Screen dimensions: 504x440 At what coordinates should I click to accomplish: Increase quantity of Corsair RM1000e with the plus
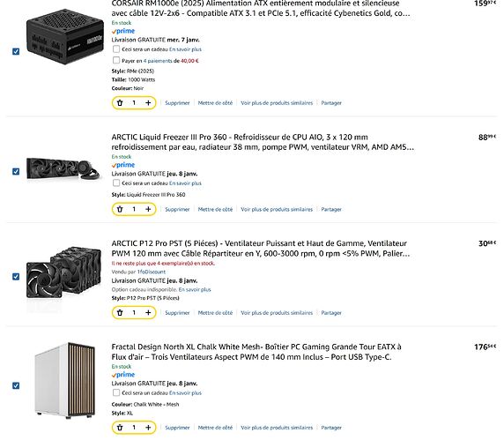click(148, 103)
